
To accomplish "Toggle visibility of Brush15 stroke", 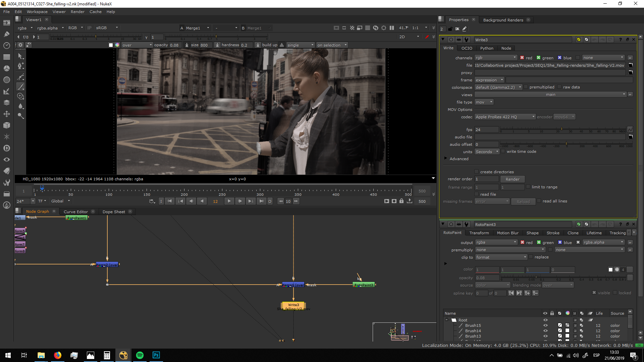I will click(545, 325).
